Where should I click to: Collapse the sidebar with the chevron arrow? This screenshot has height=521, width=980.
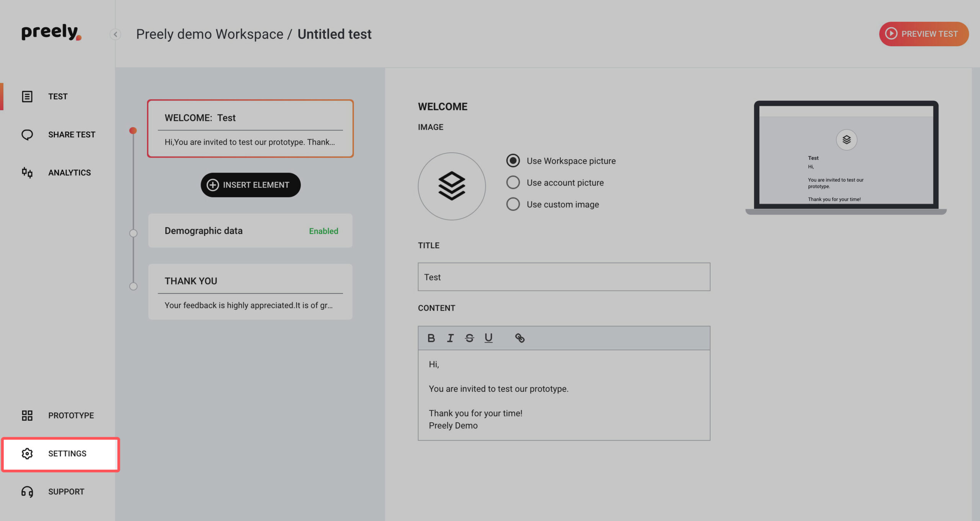point(115,34)
